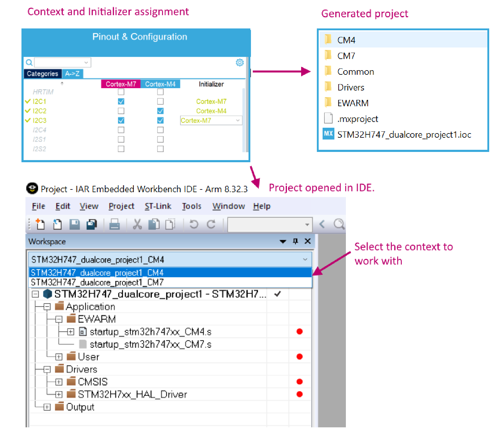Open the File menu
The image size is (504, 447).
38,206
